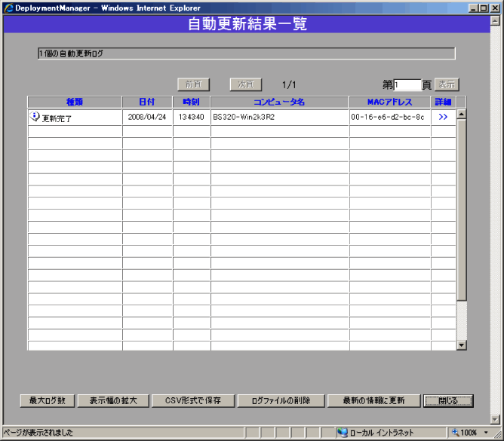
Task: Click the コンピュータ名 column header
Action: (279, 102)
